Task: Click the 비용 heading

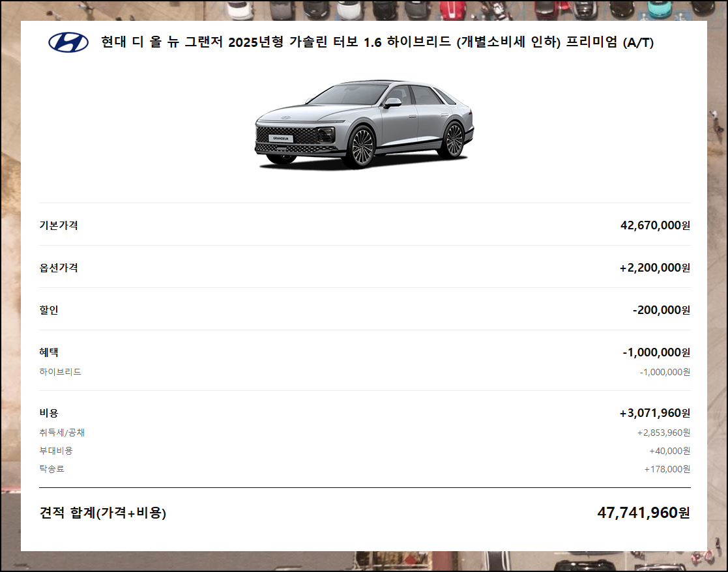Action: pos(49,413)
